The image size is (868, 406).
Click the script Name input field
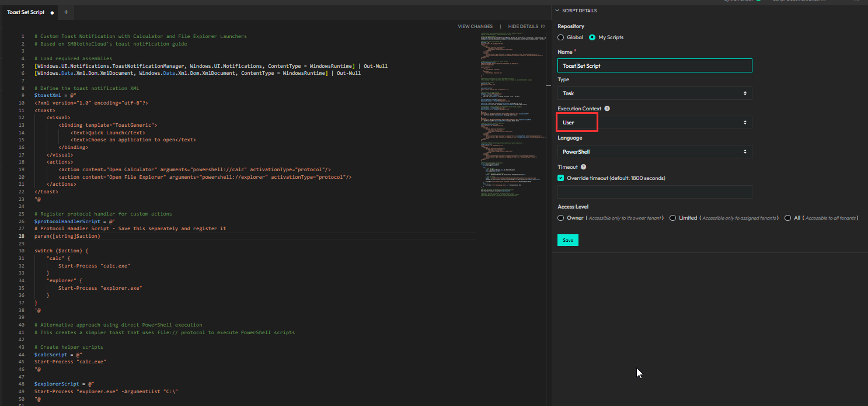click(x=654, y=66)
